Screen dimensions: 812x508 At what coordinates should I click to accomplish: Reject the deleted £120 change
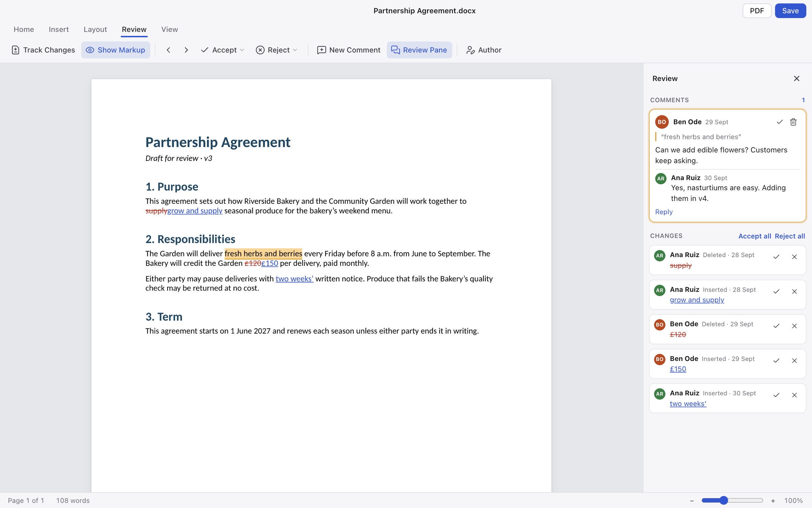[794, 326]
